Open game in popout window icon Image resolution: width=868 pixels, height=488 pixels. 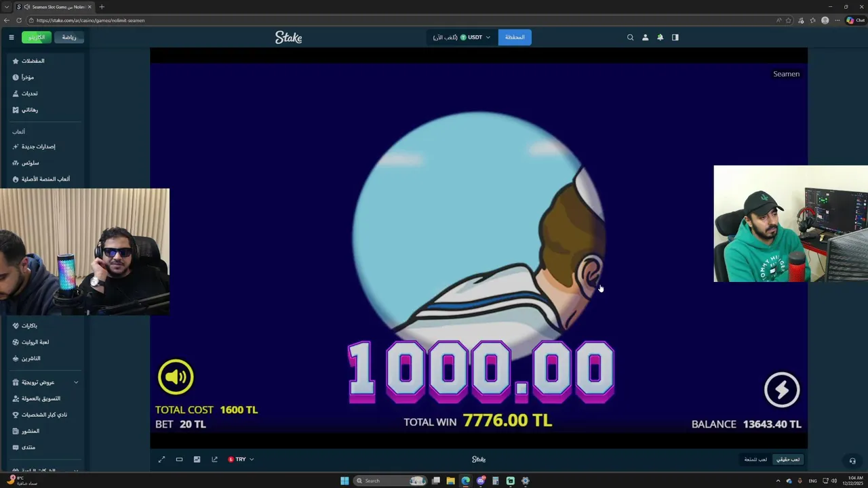tap(214, 460)
